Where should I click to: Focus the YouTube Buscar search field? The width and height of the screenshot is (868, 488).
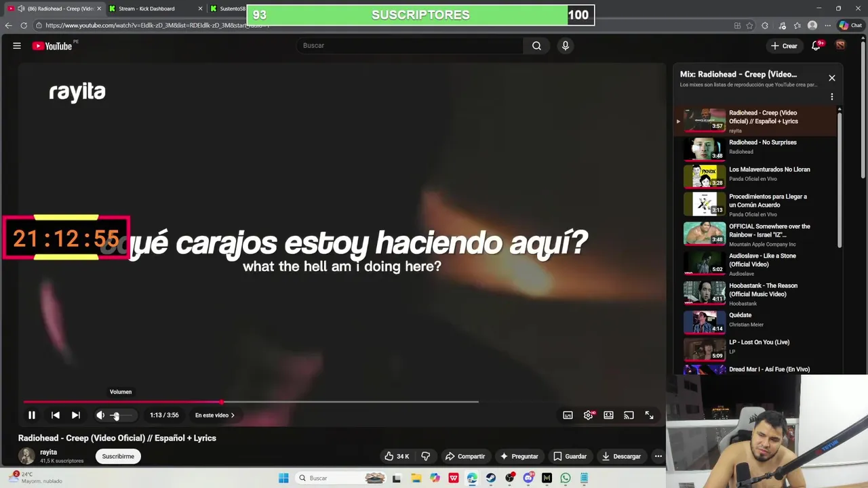coord(410,45)
